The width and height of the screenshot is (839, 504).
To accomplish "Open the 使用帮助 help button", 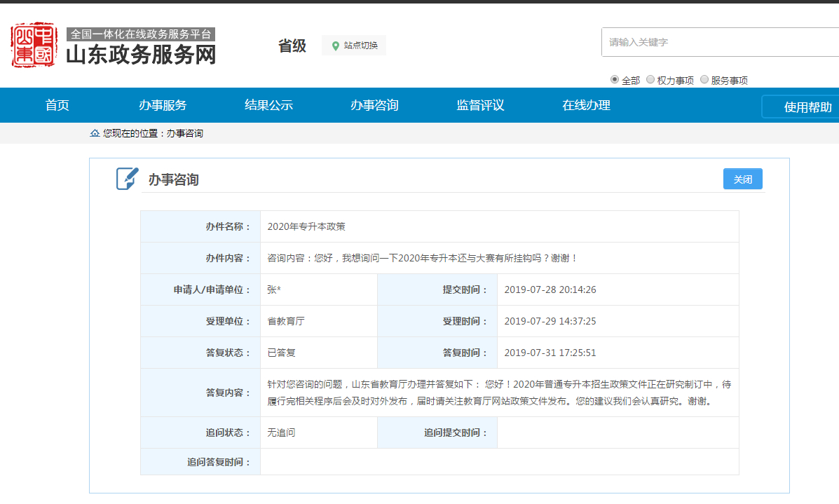I will [806, 107].
